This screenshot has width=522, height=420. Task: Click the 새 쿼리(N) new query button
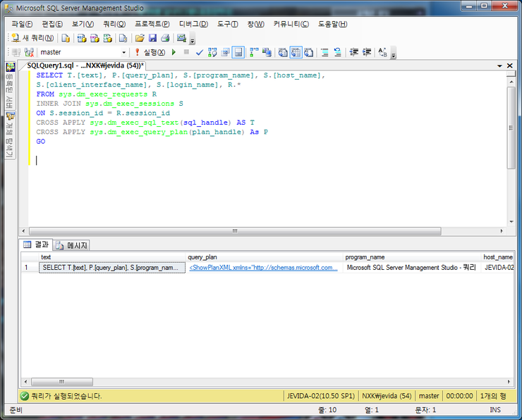[32, 38]
